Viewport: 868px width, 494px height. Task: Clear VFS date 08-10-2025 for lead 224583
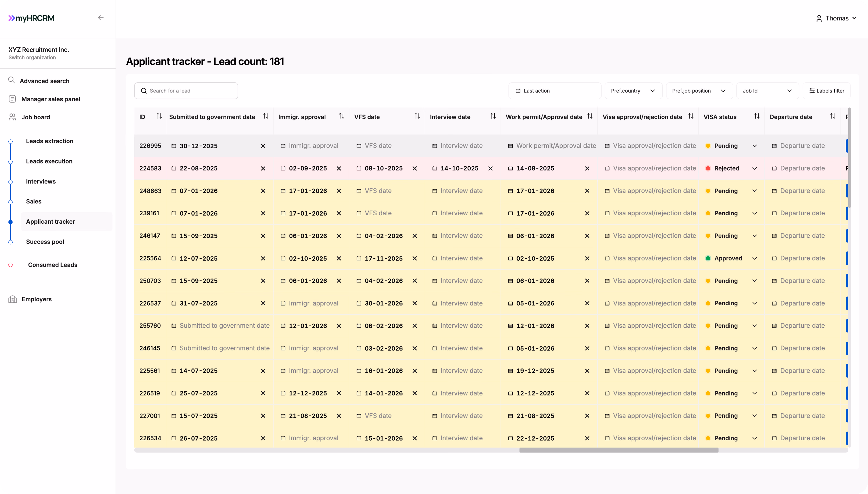click(415, 168)
